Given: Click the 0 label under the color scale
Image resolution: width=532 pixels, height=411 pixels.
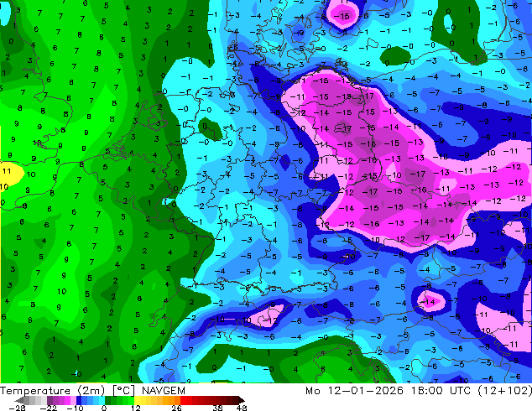Looking at the screenshot, I should (104, 408).
